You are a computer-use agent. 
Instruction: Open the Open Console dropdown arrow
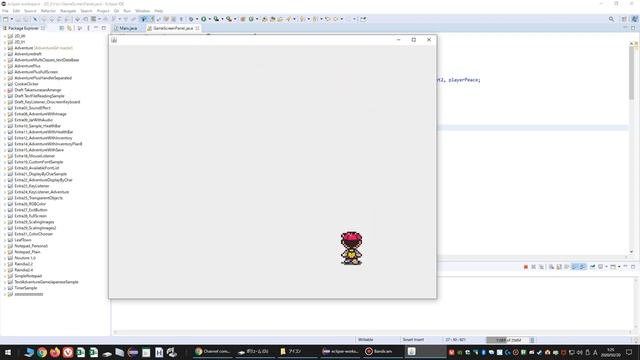click(619, 267)
